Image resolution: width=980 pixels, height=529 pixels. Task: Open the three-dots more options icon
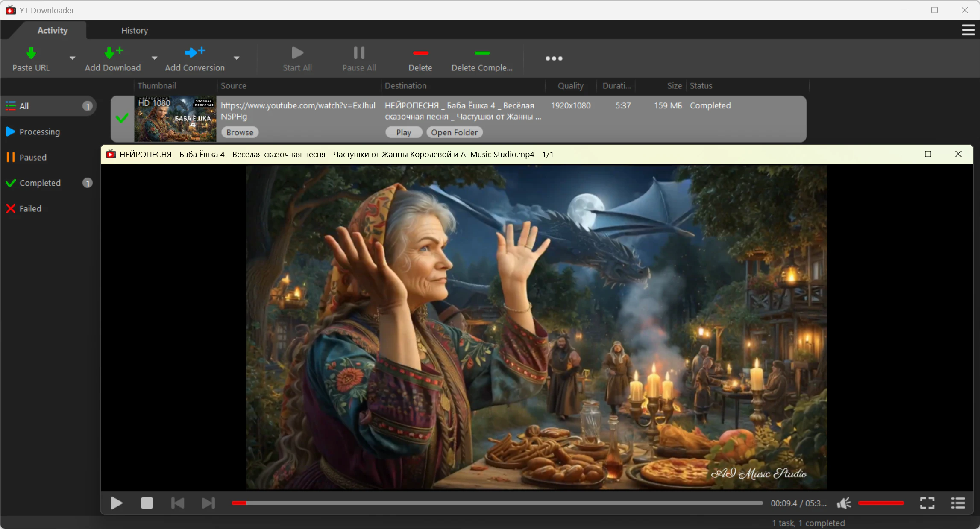pos(554,58)
